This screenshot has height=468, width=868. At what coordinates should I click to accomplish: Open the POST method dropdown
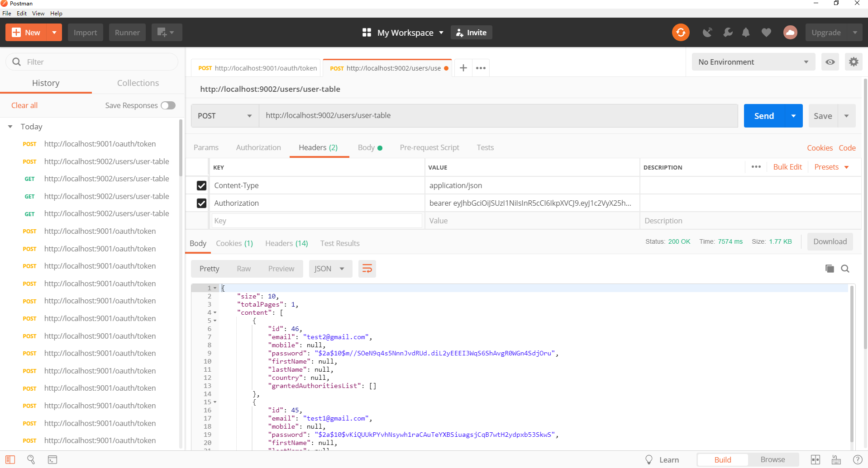pyautogui.click(x=225, y=116)
